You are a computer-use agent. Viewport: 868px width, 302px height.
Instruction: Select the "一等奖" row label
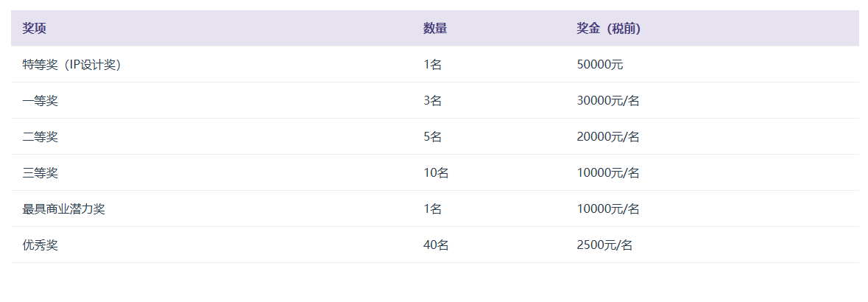[x=40, y=101]
